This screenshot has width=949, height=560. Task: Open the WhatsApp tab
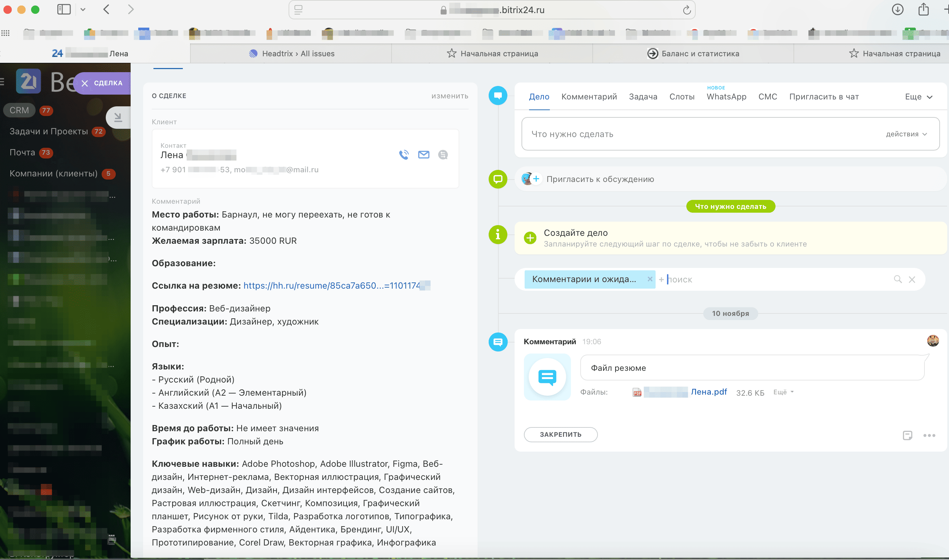click(x=726, y=97)
